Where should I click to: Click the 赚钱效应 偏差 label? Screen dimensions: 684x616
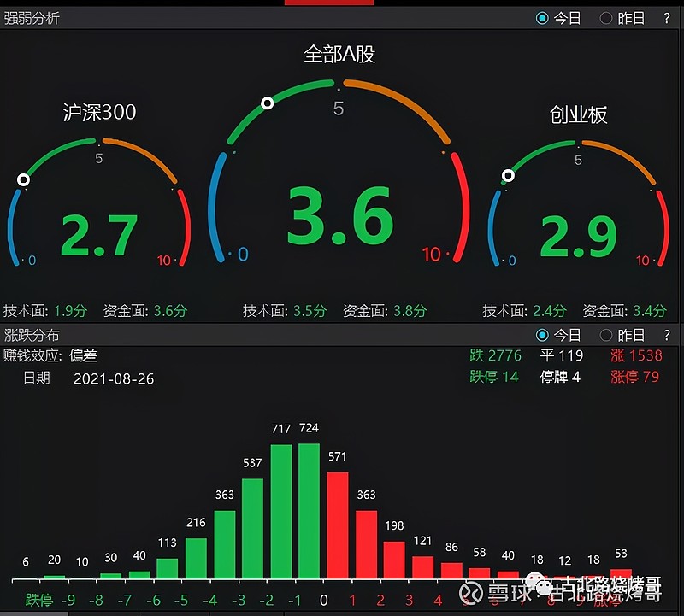50,355
